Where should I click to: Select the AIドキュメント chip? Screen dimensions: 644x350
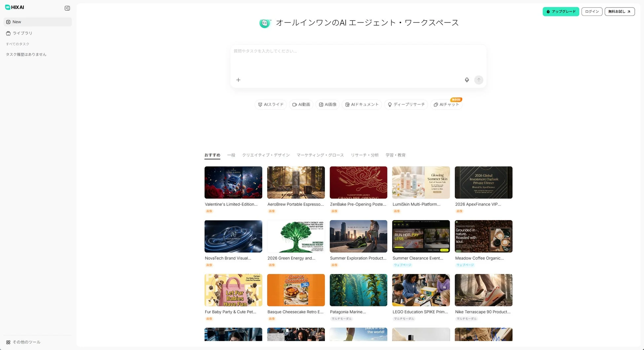click(362, 104)
